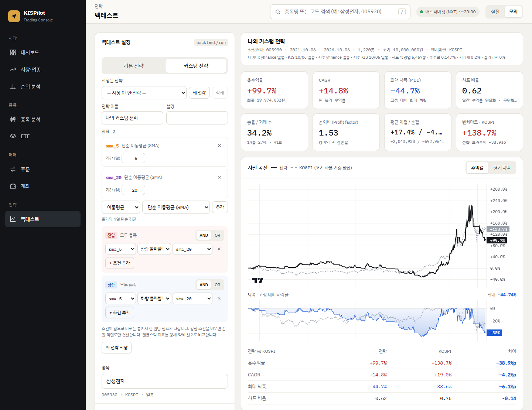532x410 pixels.
Task: Click the sma_5 기간 value field
Action: pos(133,158)
